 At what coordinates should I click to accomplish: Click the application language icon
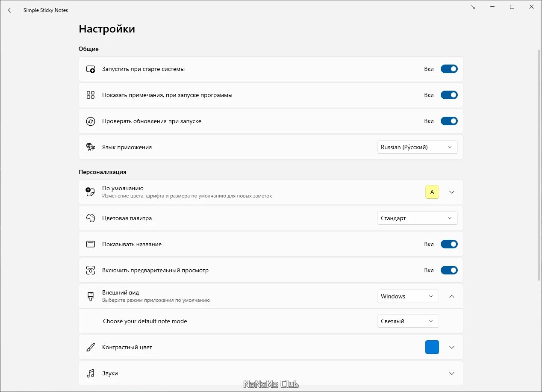click(91, 147)
